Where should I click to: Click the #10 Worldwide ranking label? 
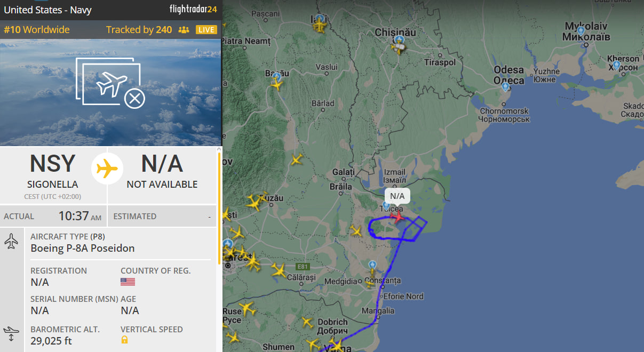point(37,30)
